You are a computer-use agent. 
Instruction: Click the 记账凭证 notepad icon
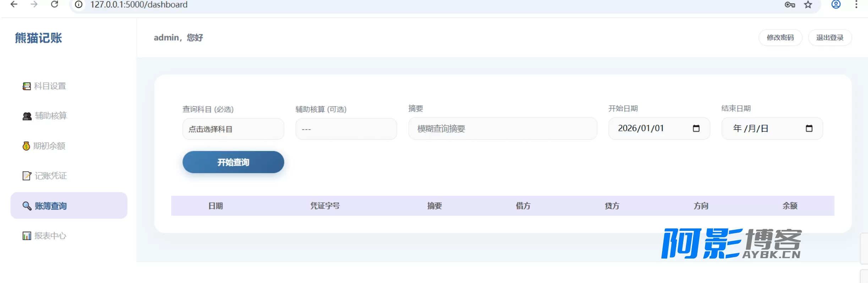click(27, 176)
